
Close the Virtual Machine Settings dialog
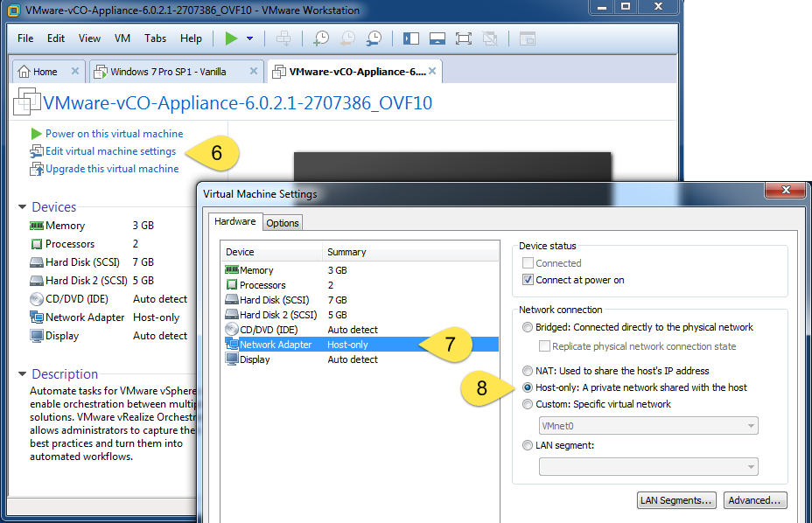[x=786, y=190]
